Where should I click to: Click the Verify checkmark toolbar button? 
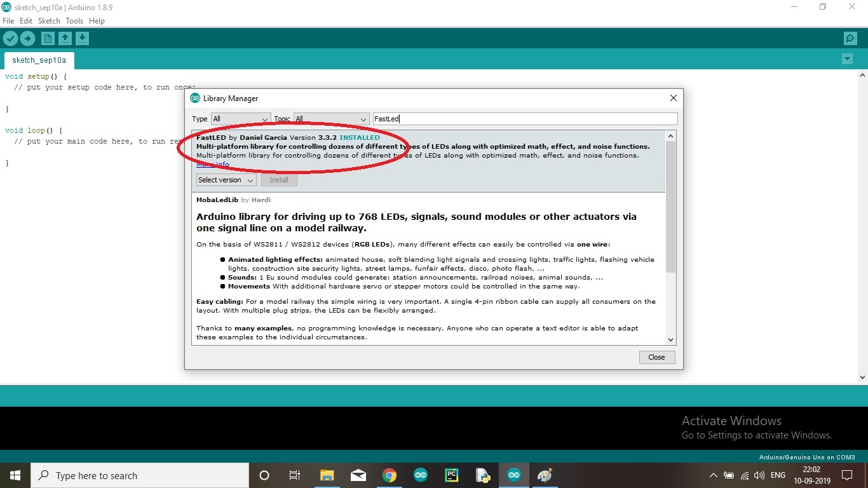[10, 39]
